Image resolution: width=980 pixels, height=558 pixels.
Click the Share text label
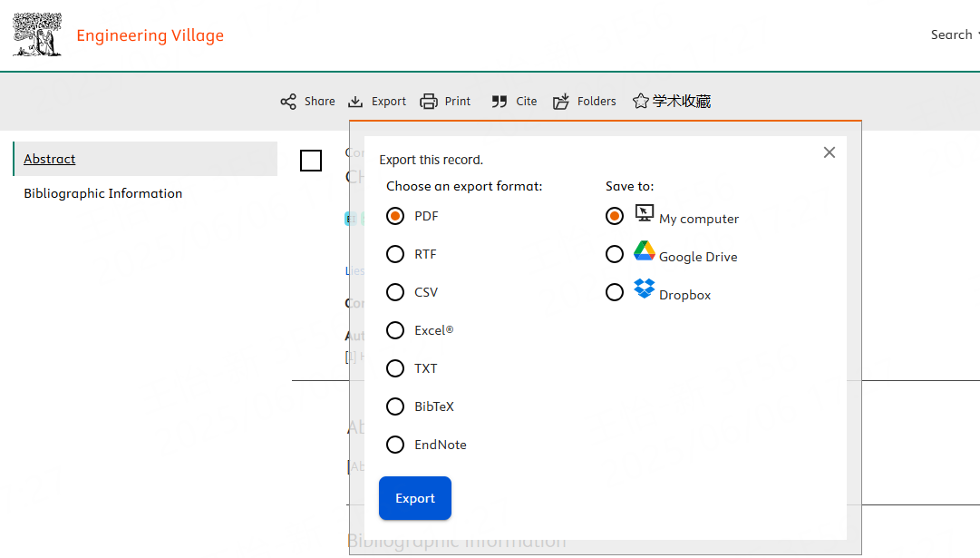click(319, 102)
